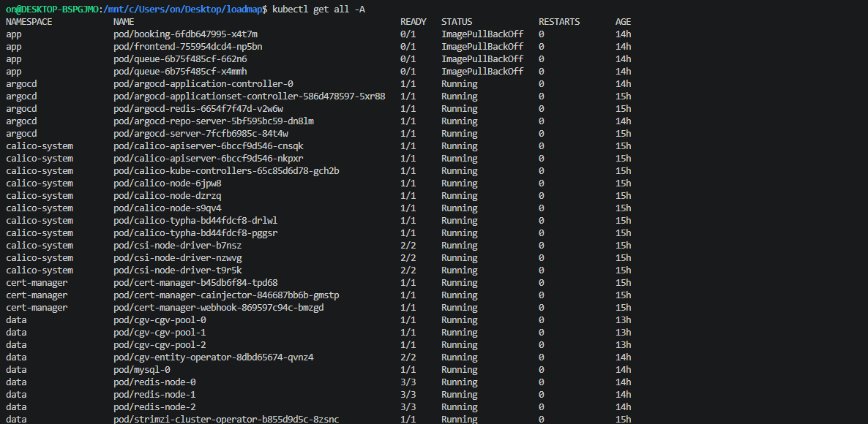
Task: Click the NAMESPACE column header
Action: (x=29, y=22)
